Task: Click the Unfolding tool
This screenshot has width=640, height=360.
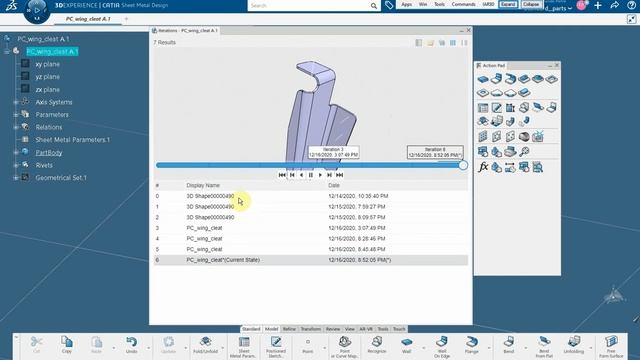Action: tap(573, 344)
